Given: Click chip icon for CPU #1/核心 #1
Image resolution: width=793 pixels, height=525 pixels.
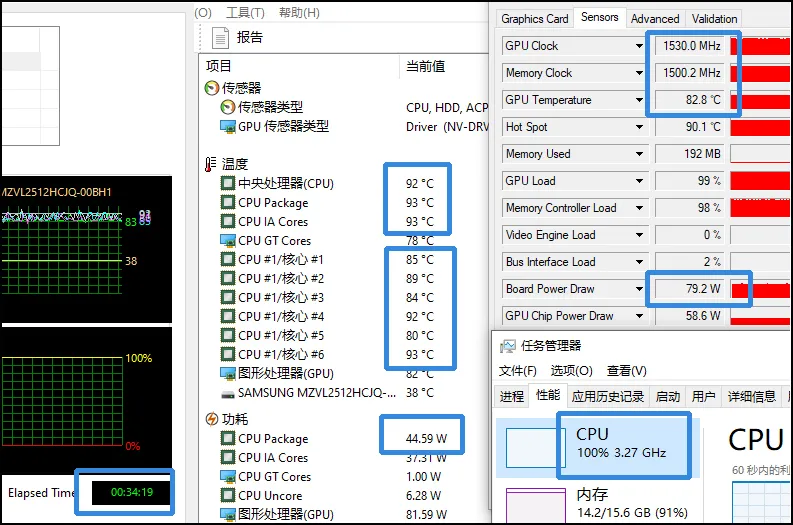Looking at the screenshot, I should (x=228, y=259).
